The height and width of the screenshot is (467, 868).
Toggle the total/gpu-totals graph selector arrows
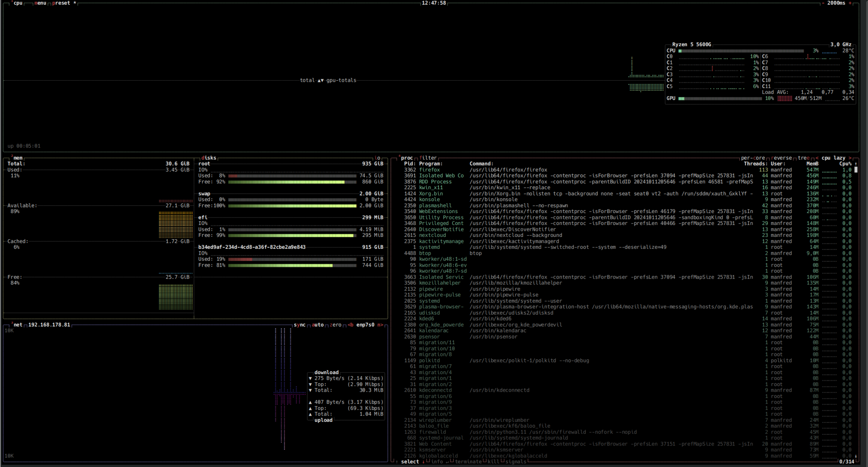320,81
